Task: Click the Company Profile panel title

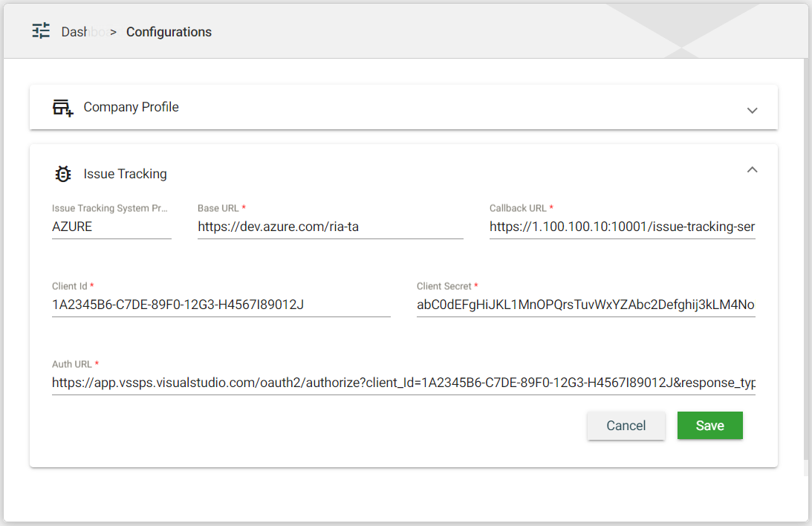Action: [131, 107]
